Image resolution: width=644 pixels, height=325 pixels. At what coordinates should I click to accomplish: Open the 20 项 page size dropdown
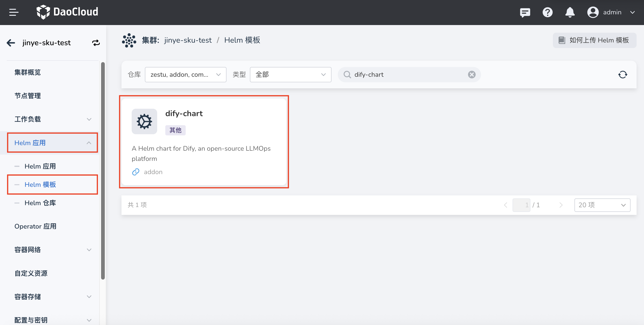(x=602, y=205)
